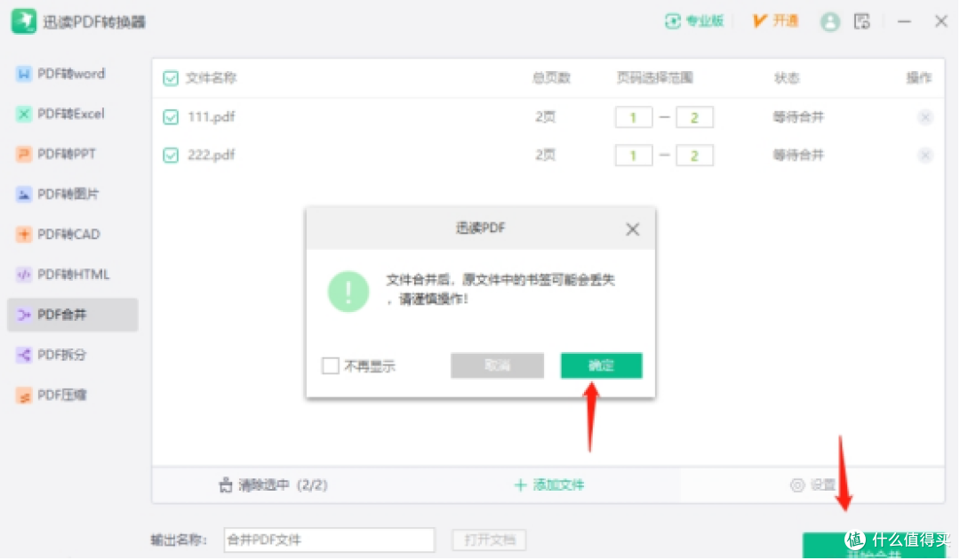The height and width of the screenshot is (560, 960).
Task: Edit start page field for 222.pdf
Action: coord(634,156)
